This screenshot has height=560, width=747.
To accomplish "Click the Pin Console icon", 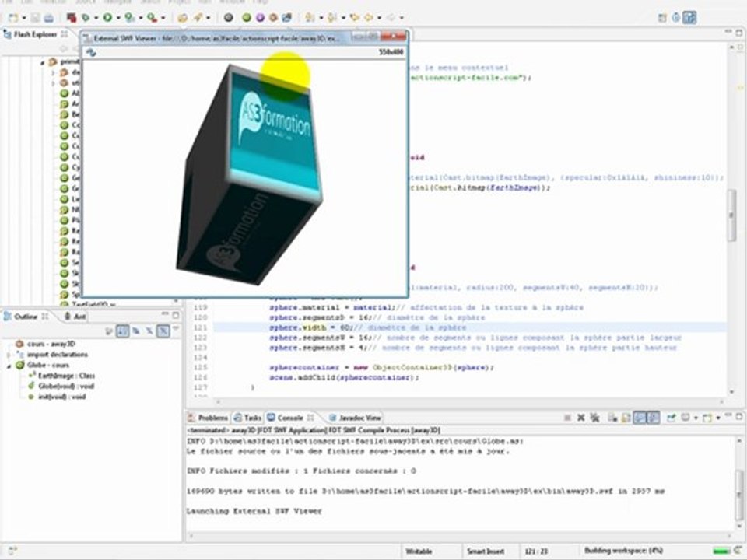I will tap(672, 418).
